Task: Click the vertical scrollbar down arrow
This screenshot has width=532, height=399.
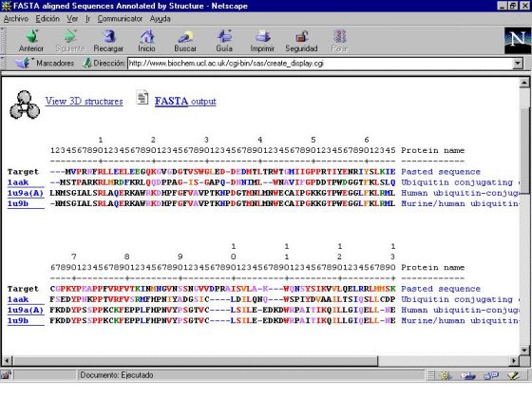Action: (524, 350)
